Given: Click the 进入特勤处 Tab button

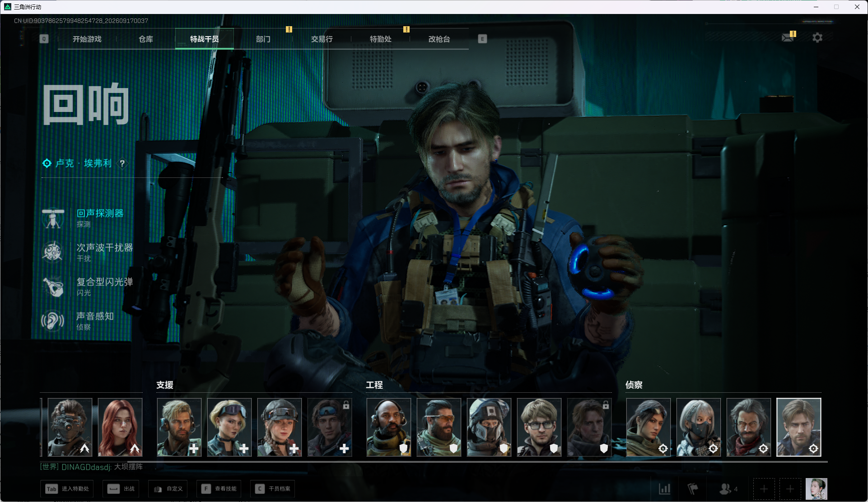Looking at the screenshot, I should tap(67, 489).
